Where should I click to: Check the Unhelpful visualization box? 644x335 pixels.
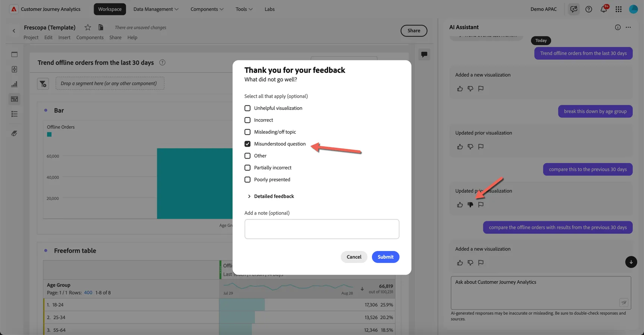click(247, 108)
